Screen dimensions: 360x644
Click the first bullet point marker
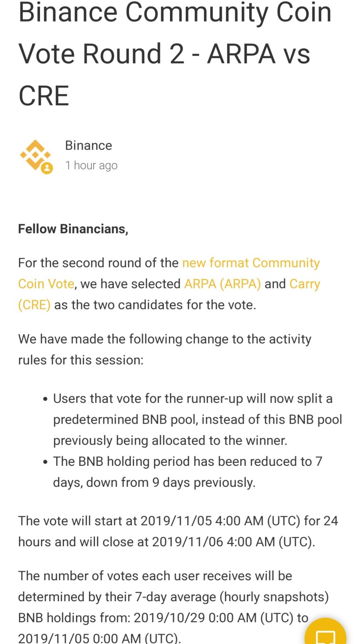pos(45,399)
